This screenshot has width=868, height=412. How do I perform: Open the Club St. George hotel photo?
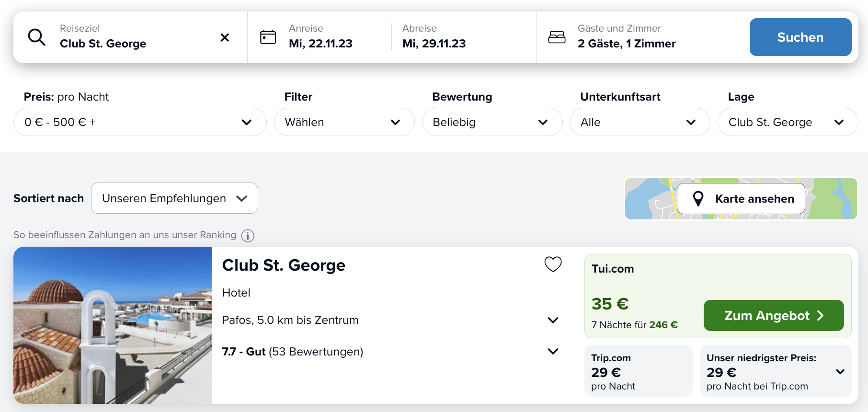(113, 325)
